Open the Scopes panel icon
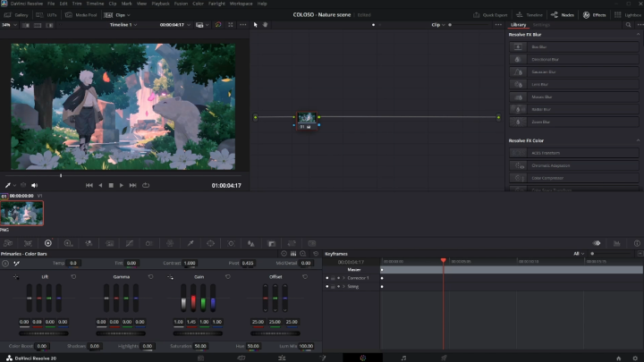Image resolution: width=644 pixels, height=362 pixels. click(617, 243)
